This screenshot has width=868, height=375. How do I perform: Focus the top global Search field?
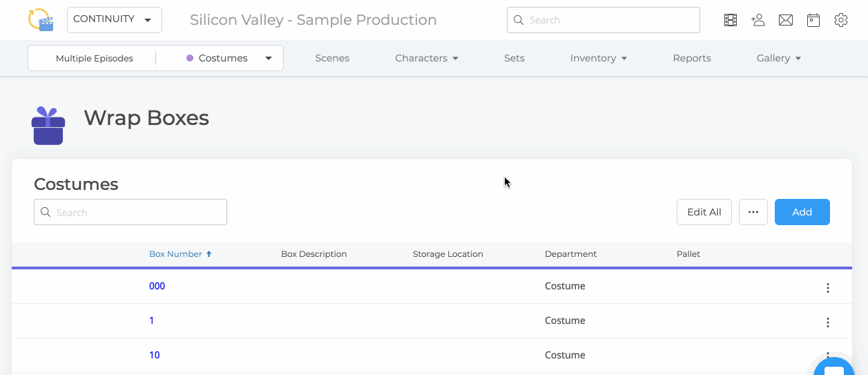(604, 20)
